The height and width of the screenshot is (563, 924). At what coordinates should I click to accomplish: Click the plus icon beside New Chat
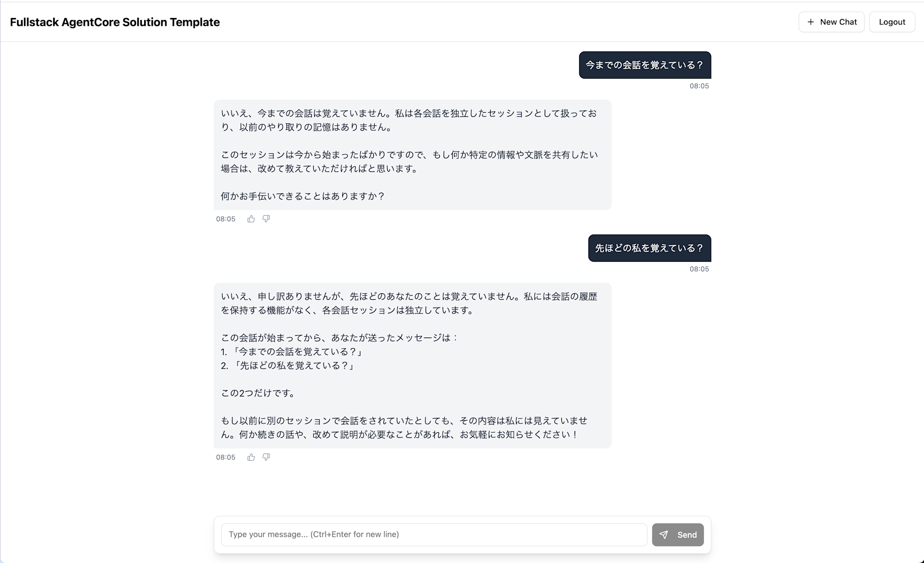coord(810,22)
